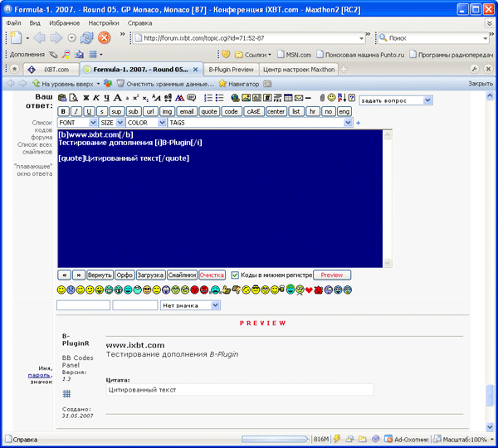The image size is (498, 448).
Task: Click the Загрузка button
Action: [150, 275]
